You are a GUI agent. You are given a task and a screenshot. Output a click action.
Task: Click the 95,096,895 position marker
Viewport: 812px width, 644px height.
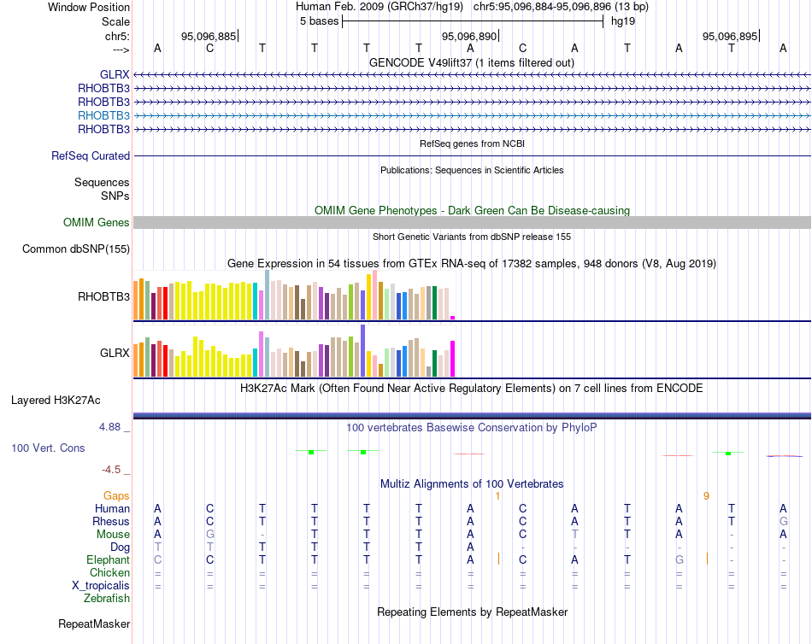pos(730,36)
